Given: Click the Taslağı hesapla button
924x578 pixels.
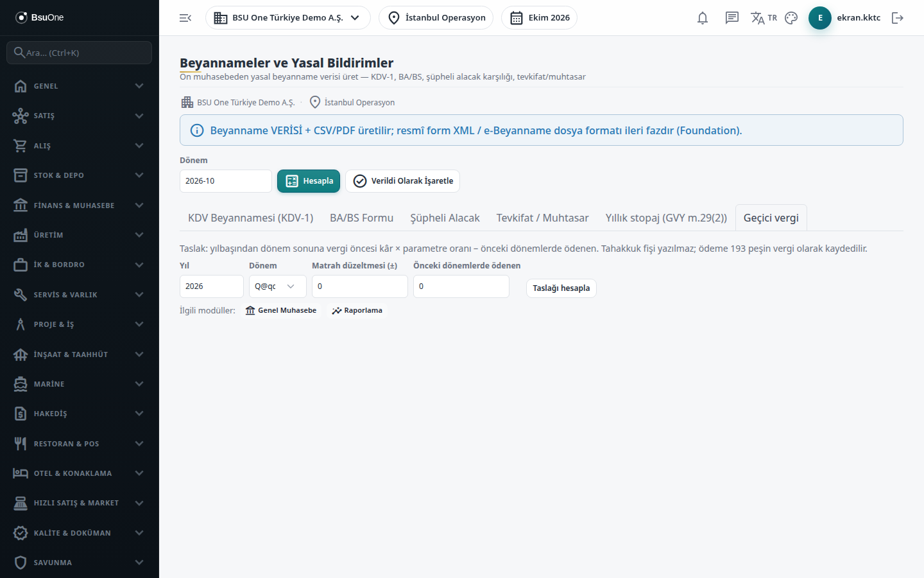Looking at the screenshot, I should point(561,288).
